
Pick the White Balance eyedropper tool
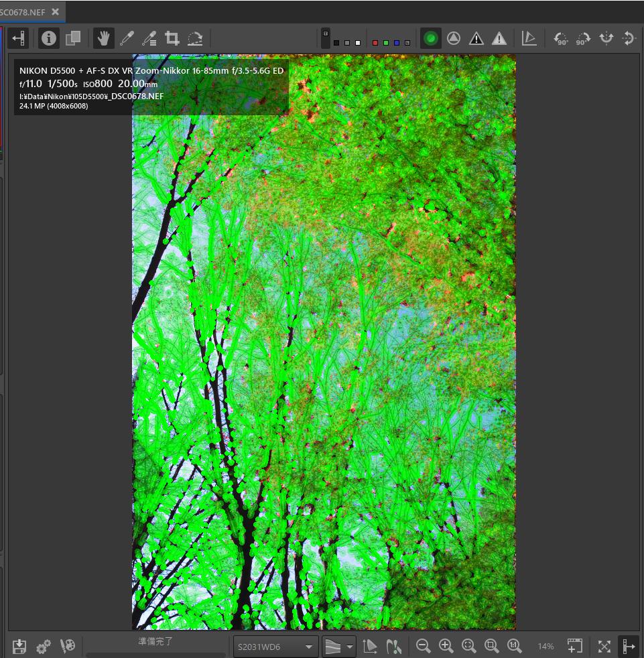pyautogui.click(x=127, y=38)
